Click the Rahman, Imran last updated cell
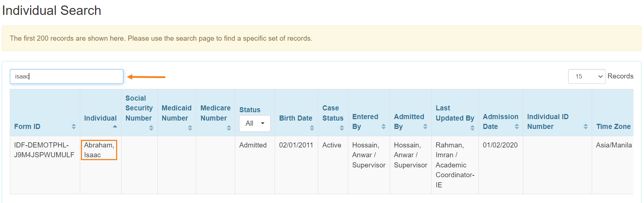The width and height of the screenshot is (644, 203). click(455, 165)
